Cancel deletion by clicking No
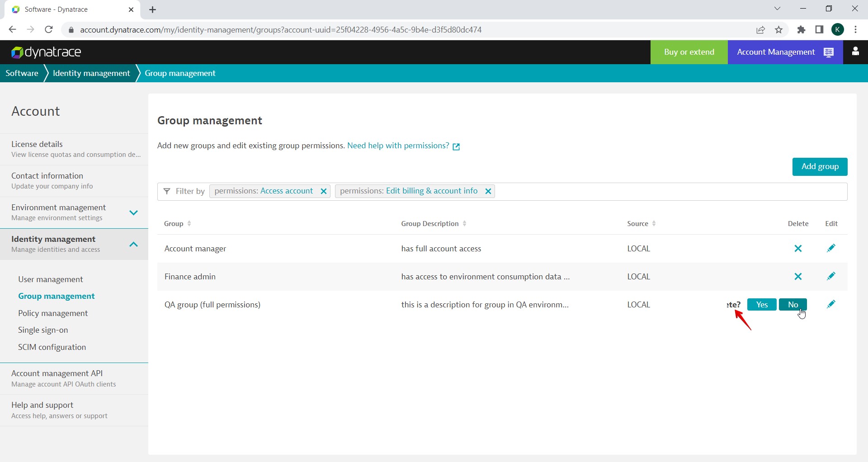This screenshot has width=868, height=462. click(x=793, y=305)
